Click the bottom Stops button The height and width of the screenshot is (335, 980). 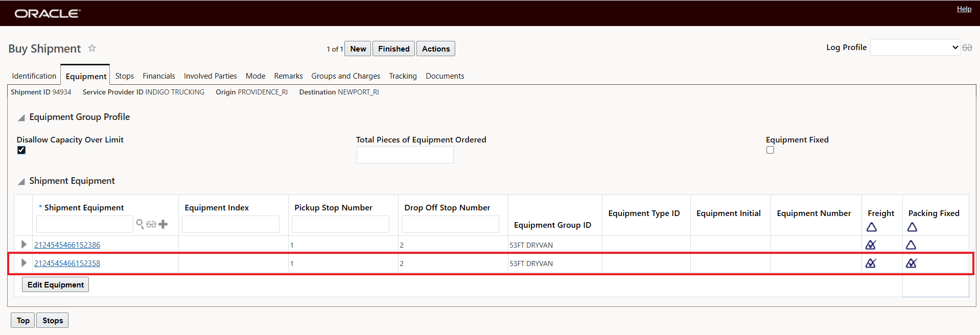[x=53, y=320]
